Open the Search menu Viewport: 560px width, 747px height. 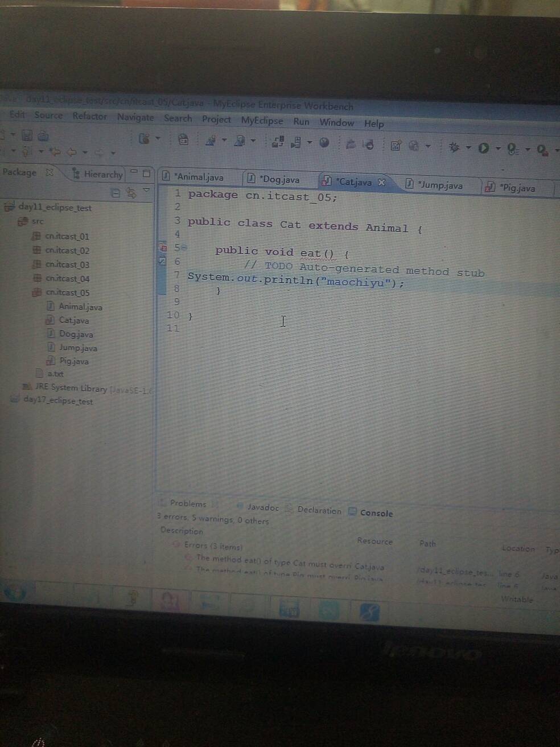[x=178, y=118]
